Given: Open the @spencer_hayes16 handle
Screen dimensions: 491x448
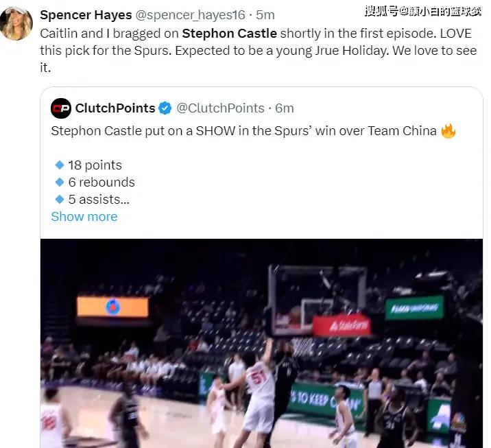Looking at the screenshot, I should [x=190, y=15].
